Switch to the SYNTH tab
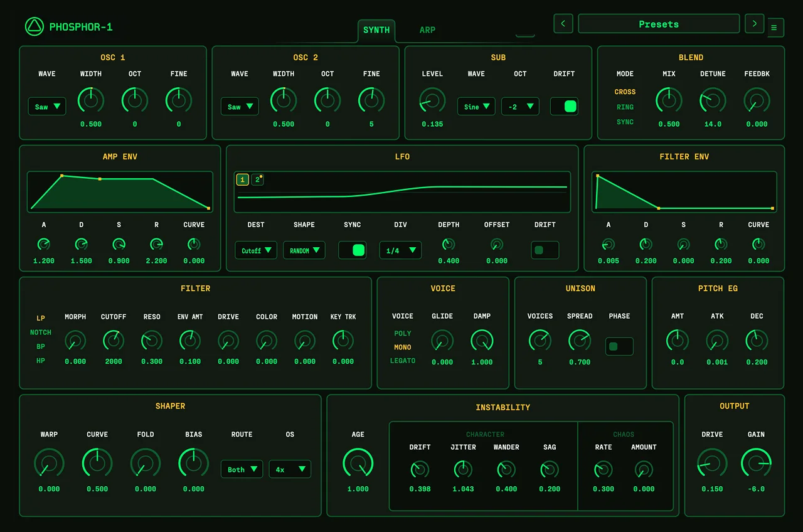Screen dimensions: 803x532 pyautogui.click(x=376, y=30)
